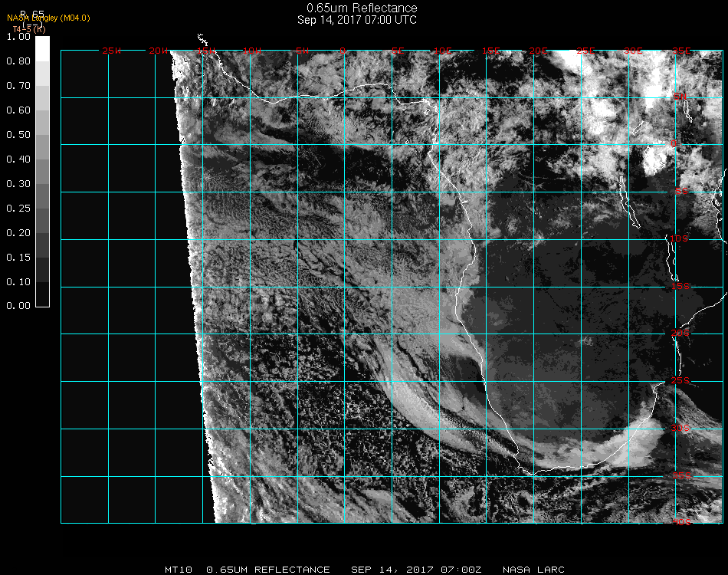Click the 35S latitude label
The width and height of the screenshot is (728, 575).
(x=680, y=475)
